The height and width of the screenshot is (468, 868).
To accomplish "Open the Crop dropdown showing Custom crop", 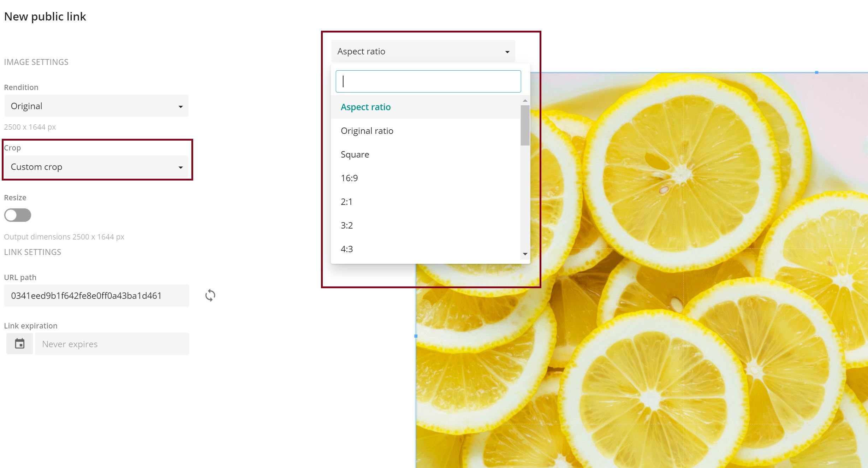I will click(x=96, y=166).
